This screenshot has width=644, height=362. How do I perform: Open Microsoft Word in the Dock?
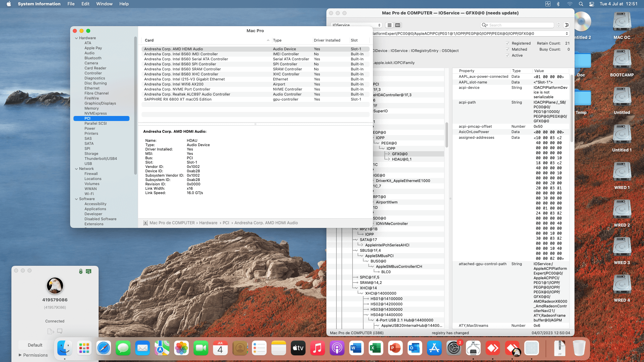(x=356, y=348)
